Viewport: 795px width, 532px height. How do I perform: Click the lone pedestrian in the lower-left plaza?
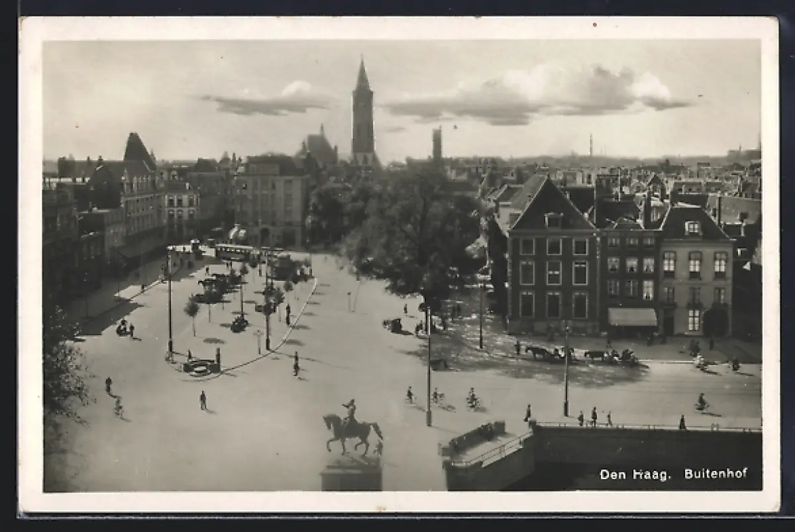coord(203,400)
